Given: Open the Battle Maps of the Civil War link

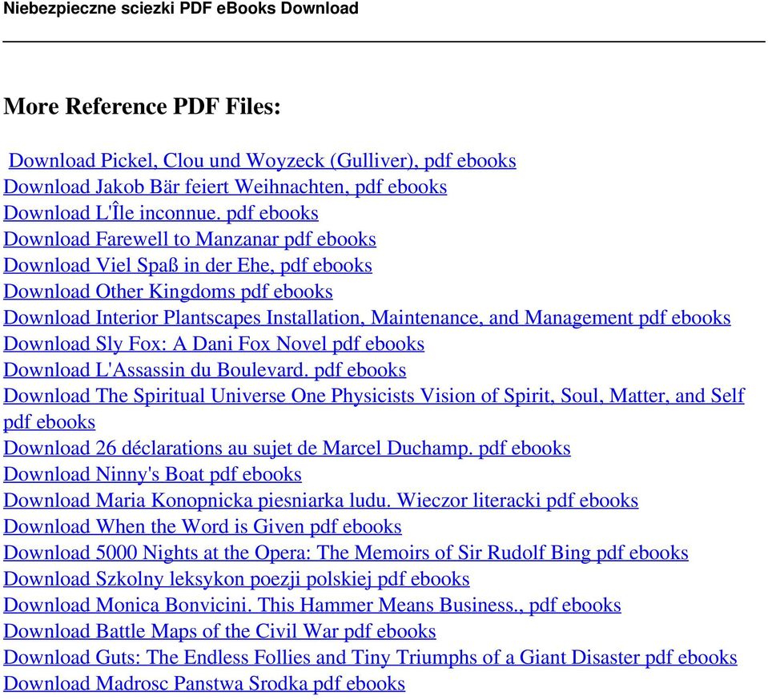Looking at the screenshot, I should 219,631.
